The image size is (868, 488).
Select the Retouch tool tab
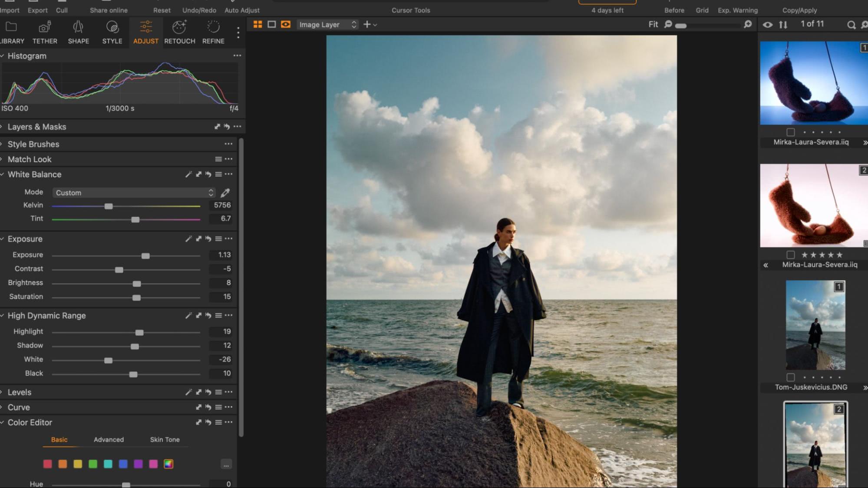179,33
